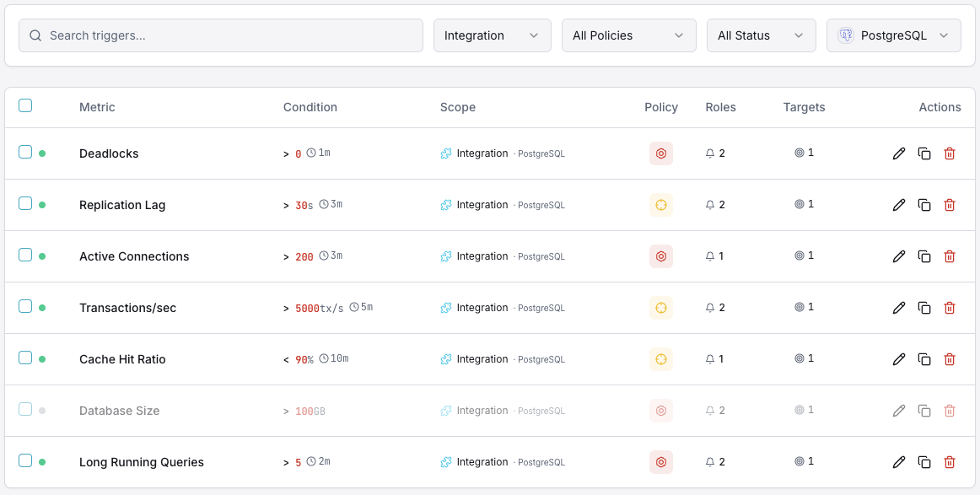980x495 pixels.
Task: Open the All Status dropdown
Action: (761, 35)
